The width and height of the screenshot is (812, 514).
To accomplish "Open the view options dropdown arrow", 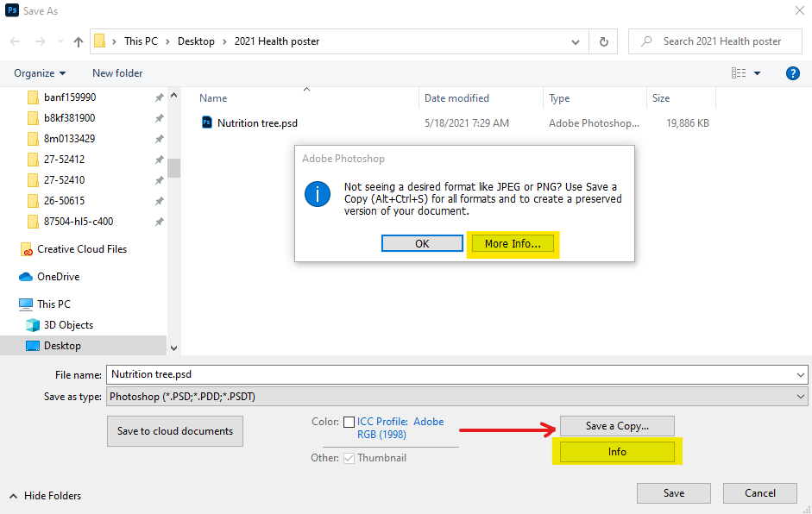I will click(x=757, y=73).
